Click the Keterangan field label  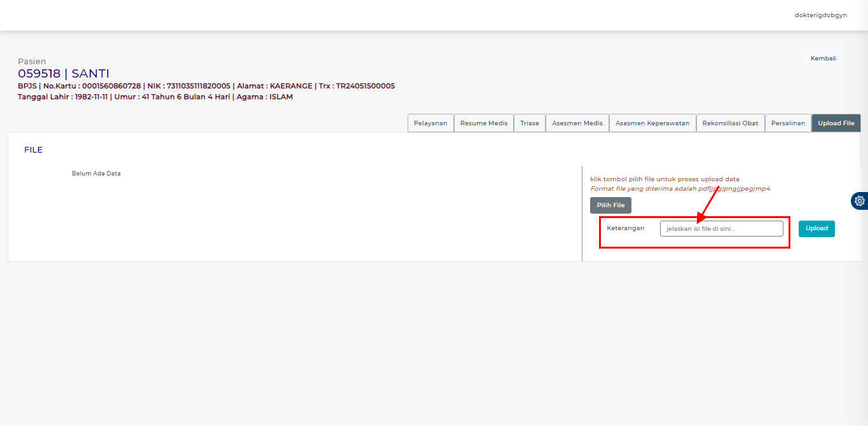coord(625,228)
